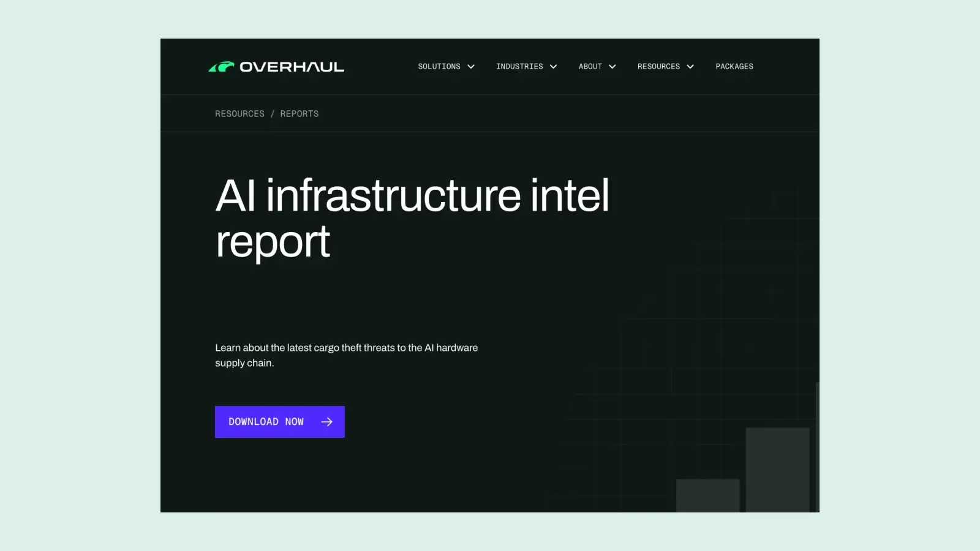Click the cargo theft threats description text
980x551 pixels.
point(346,355)
